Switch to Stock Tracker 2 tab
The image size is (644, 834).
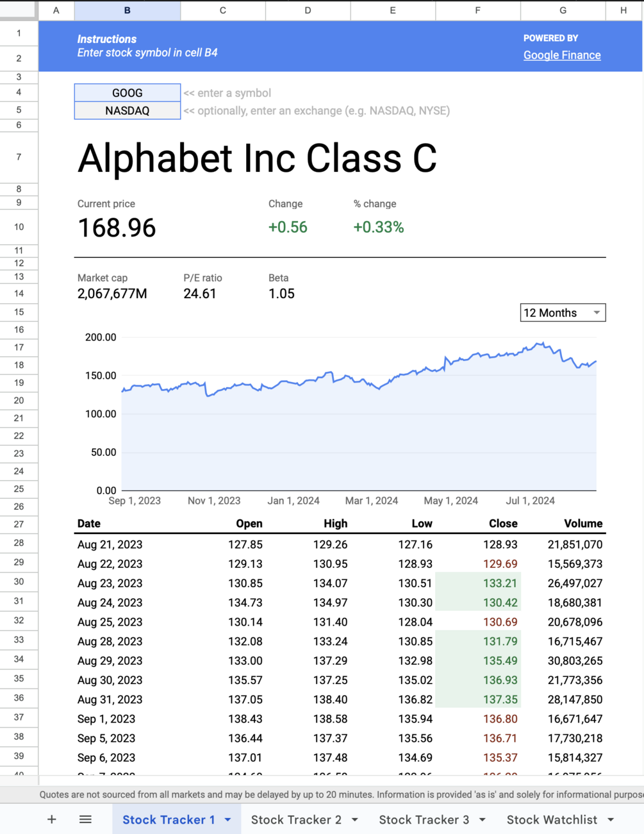tap(296, 820)
